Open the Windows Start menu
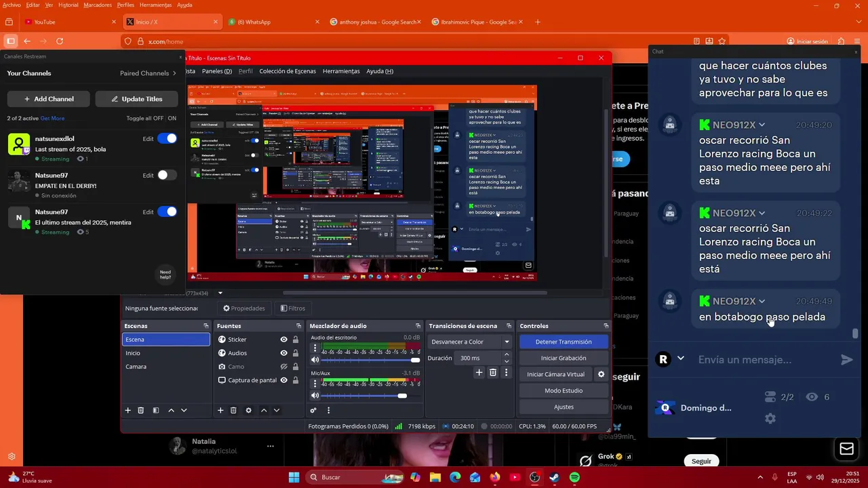 coord(294,477)
